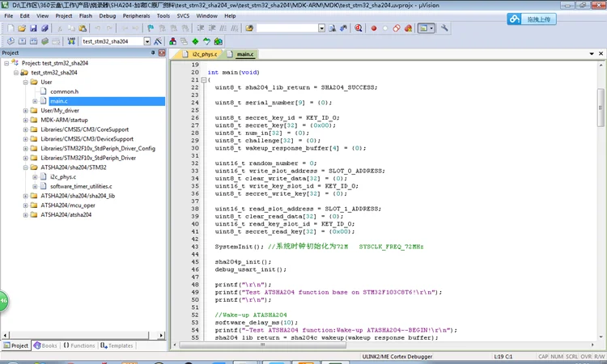607x364 pixels.
Task: Pin the Project panel with pushpin
Action: (x=152, y=53)
